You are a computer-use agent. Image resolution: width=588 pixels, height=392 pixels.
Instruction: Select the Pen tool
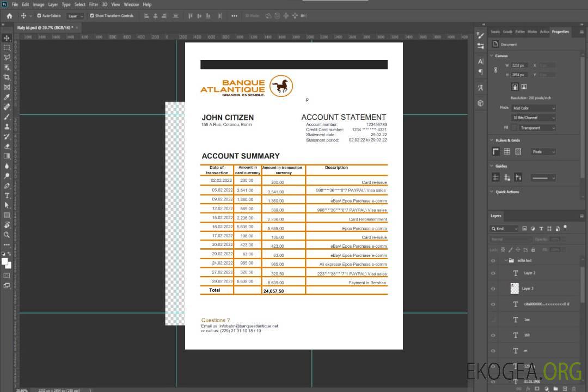pos(7,186)
